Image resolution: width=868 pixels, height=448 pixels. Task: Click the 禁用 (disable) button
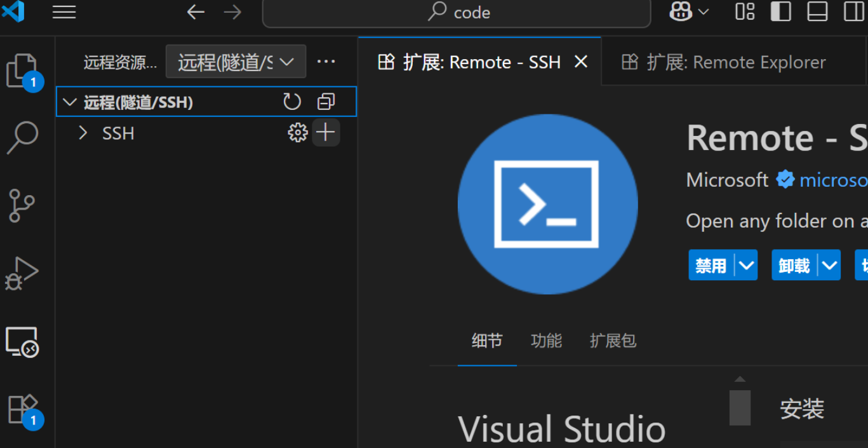tap(711, 265)
